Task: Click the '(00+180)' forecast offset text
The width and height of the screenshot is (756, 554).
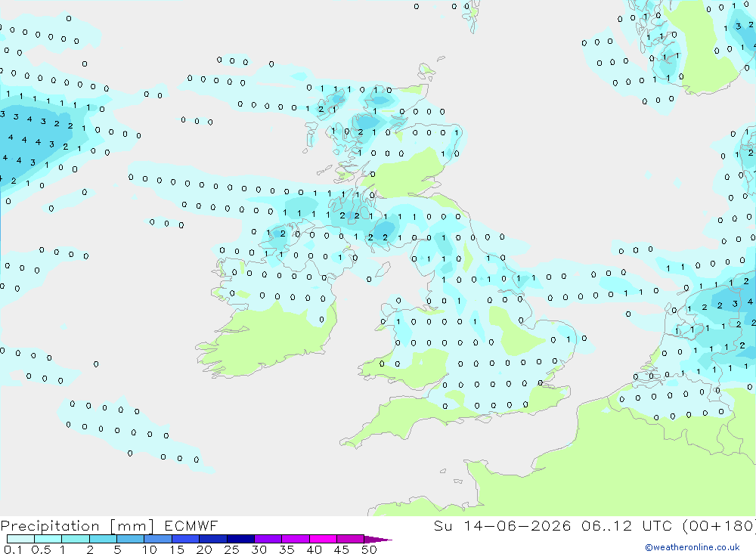Action: (x=719, y=525)
